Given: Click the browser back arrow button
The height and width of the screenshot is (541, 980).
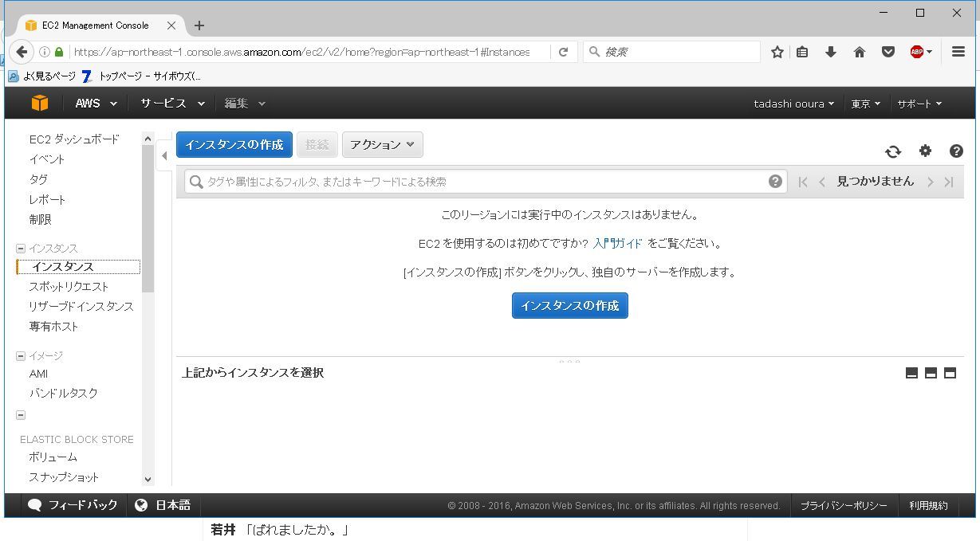Looking at the screenshot, I should 22,52.
